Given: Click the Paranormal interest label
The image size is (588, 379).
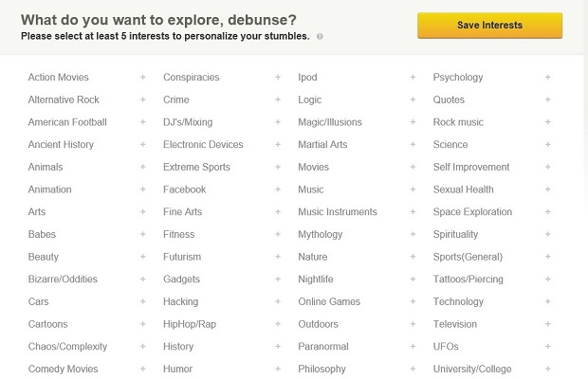Looking at the screenshot, I should [x=323, y=347].
